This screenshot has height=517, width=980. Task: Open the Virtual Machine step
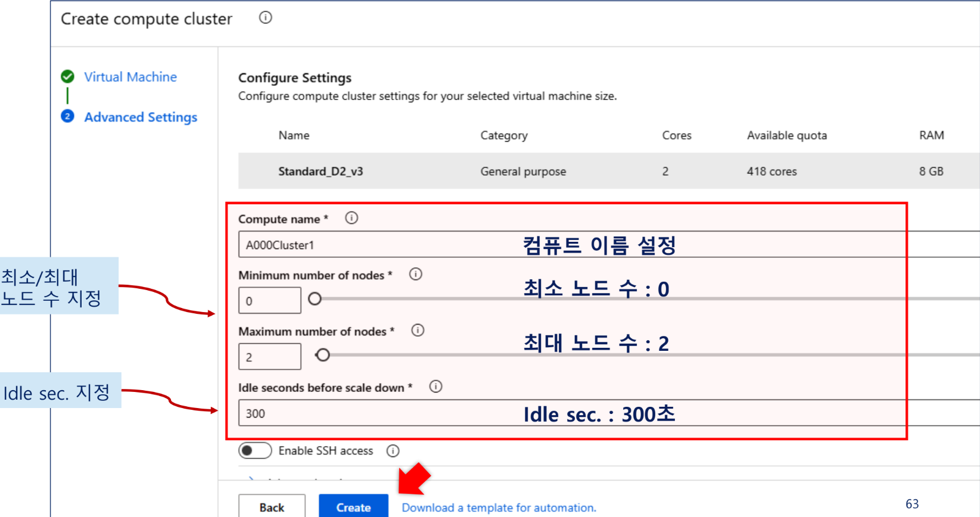130,77
